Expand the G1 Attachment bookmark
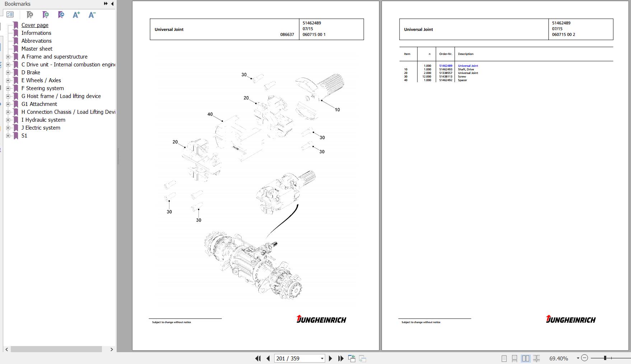This screenshot has height=364, width=631. 8,104
